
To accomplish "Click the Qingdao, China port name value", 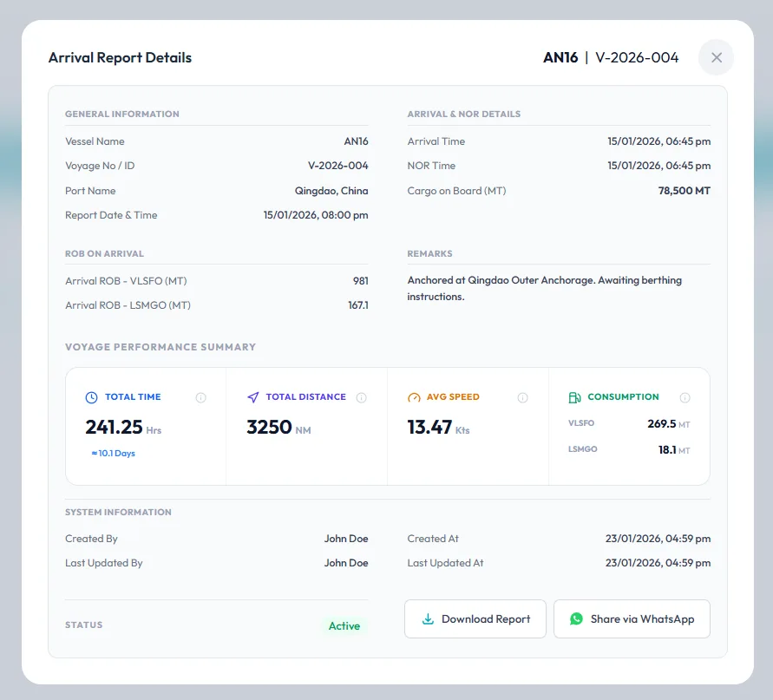I will point(331,191).
